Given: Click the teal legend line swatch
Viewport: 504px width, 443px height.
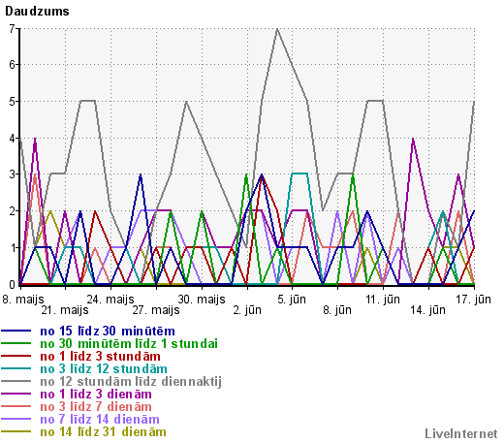Looking at the screenshot, I should [x=16, y=368].
